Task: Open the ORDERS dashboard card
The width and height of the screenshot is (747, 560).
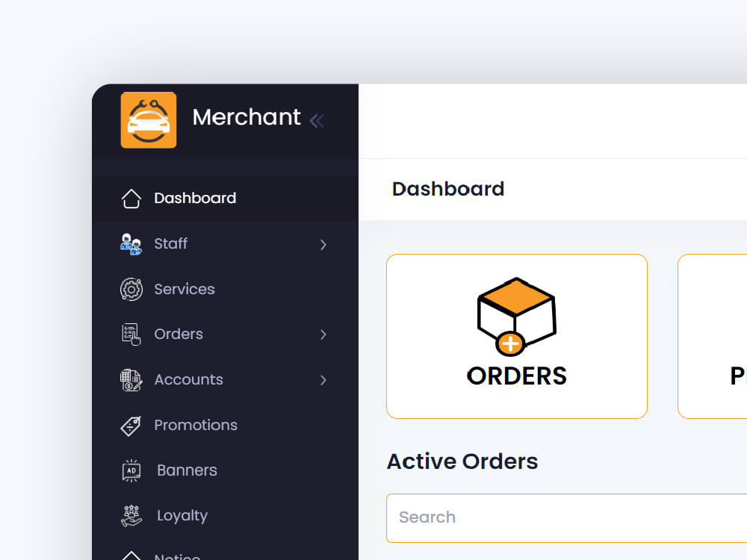Action: pos(517,336)
